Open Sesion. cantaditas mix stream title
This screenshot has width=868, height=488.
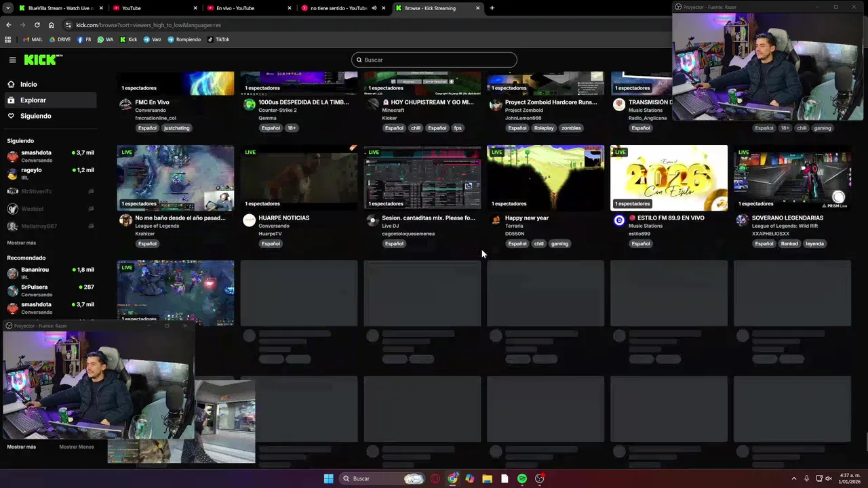click(429, 218)
